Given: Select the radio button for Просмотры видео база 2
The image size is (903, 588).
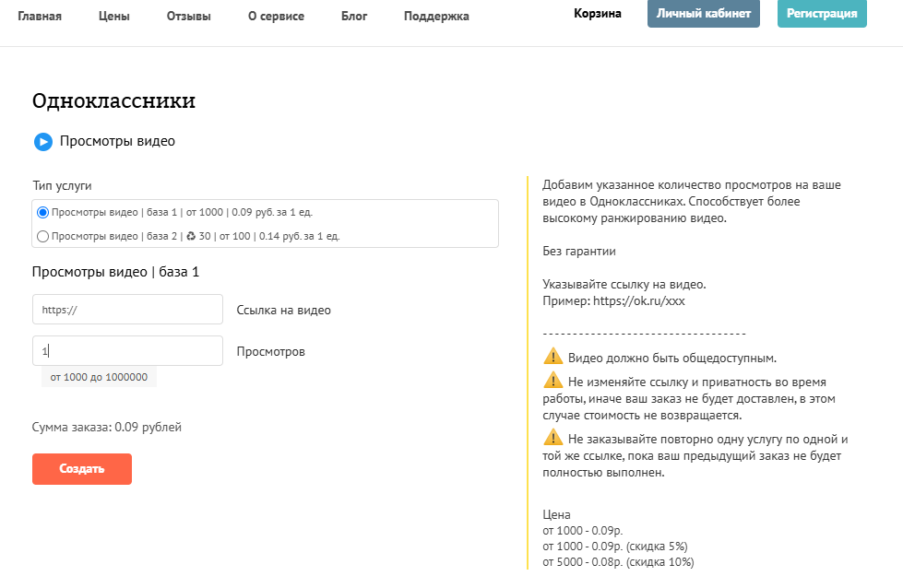Looking at the screenshot, I should (x=42, y=237).
